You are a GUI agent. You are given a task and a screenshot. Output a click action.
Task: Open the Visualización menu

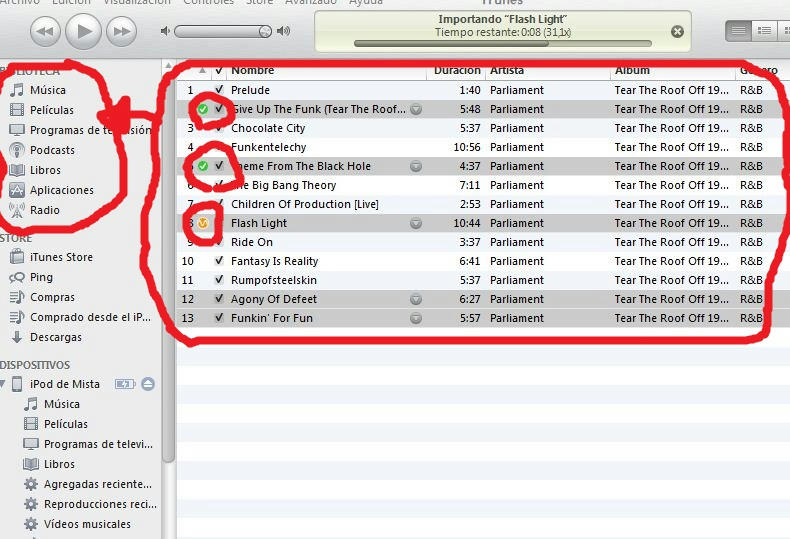(137, 3)
